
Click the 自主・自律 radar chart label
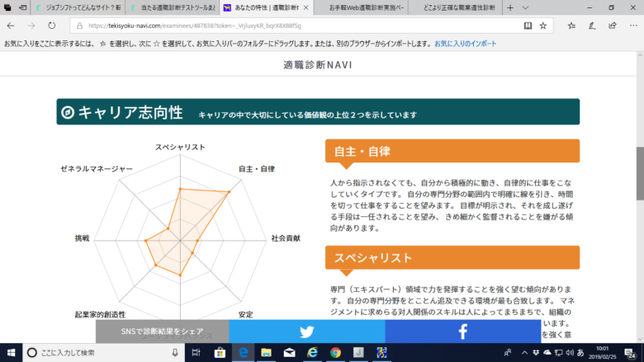pyautogui.click(x=257, y=168)
